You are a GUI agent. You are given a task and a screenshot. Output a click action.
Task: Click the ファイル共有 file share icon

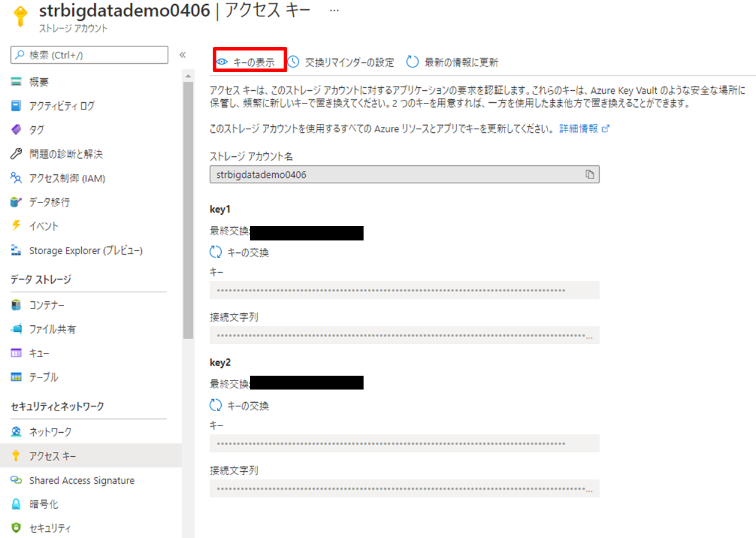click(x=16, y=329)
